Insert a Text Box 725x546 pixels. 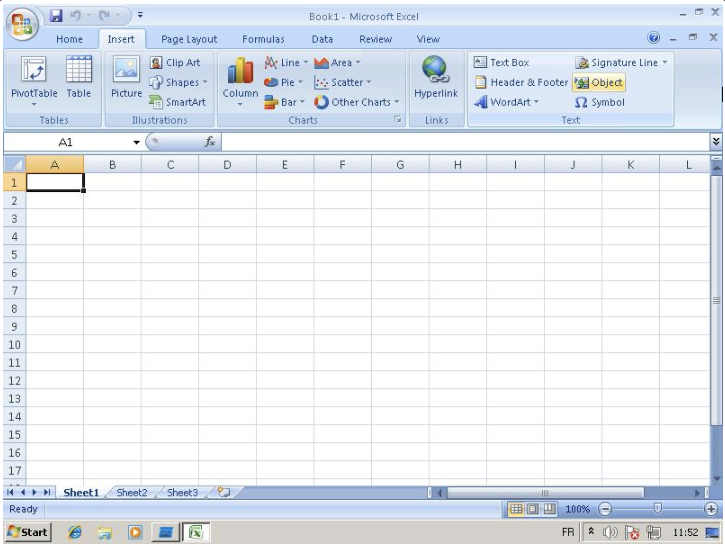[502, 62]
